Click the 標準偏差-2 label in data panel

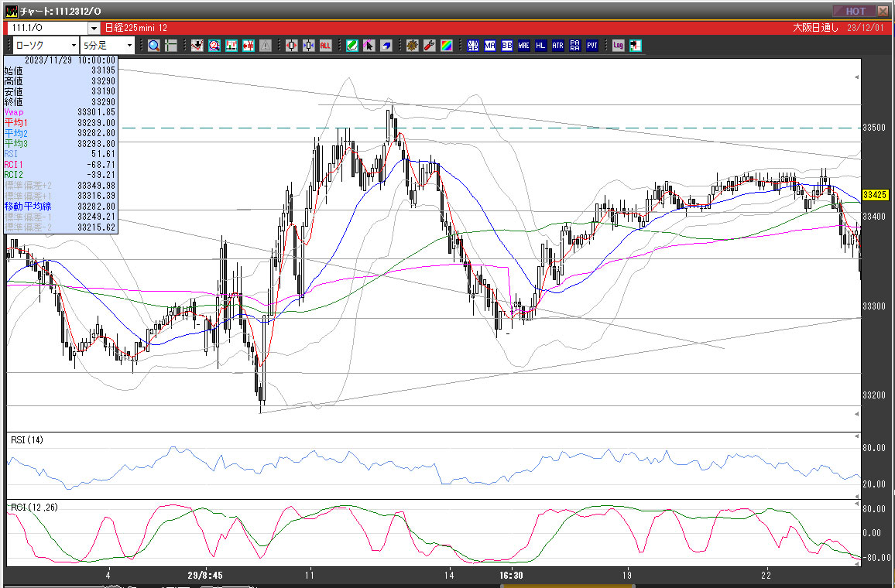28,227
